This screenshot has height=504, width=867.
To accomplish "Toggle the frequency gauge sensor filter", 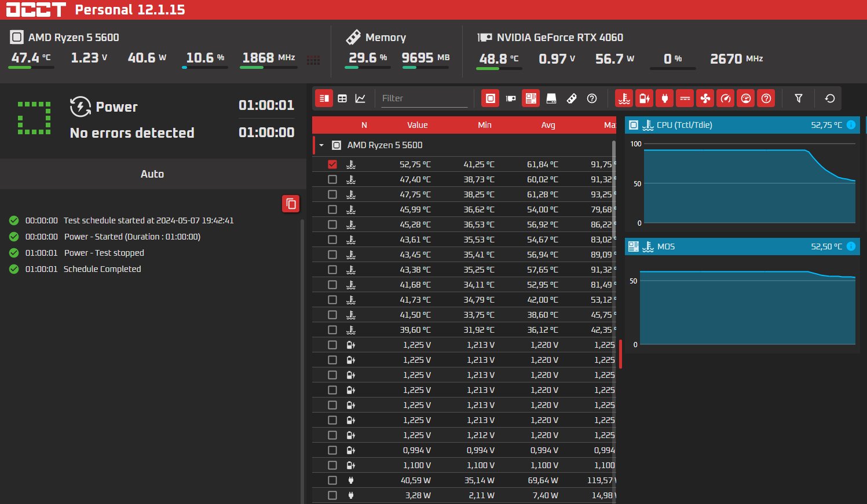I will (725, 98).
